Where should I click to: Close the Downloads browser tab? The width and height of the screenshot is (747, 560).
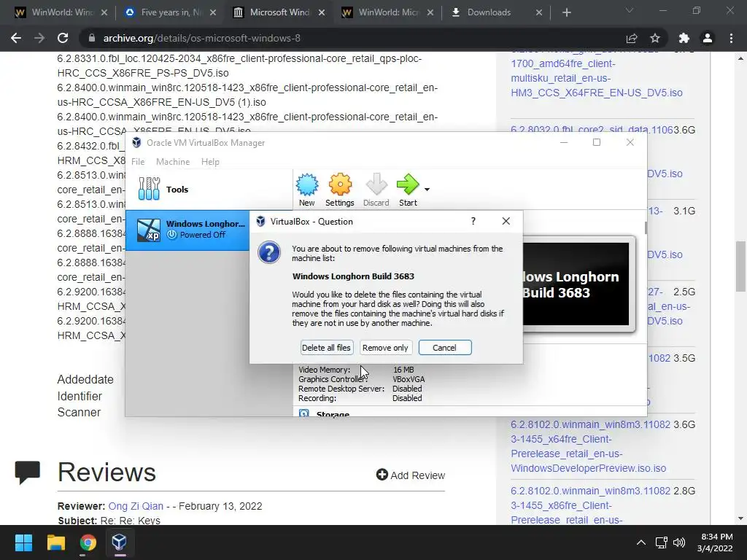pyautogui.click(x=539, y=12)
